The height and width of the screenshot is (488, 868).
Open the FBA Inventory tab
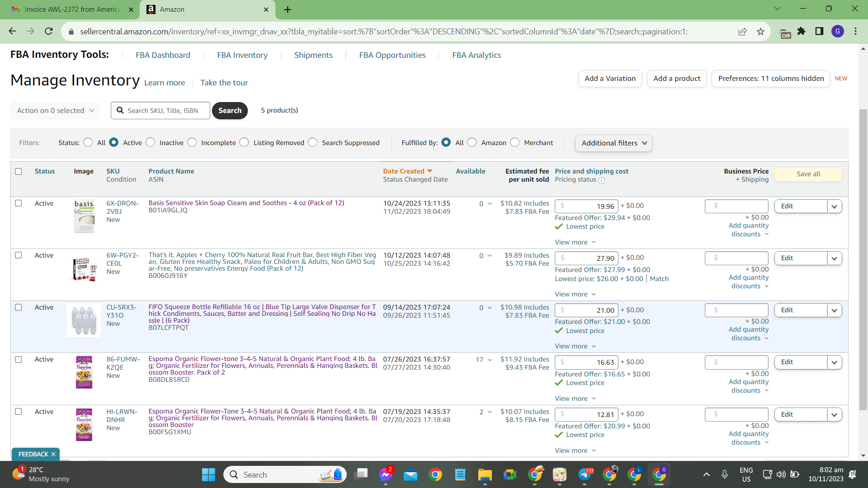tap(242, 55)
